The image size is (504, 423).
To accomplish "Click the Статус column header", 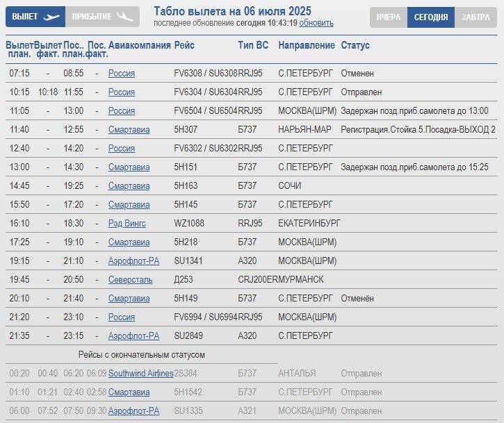I will (x=355, y=45).
